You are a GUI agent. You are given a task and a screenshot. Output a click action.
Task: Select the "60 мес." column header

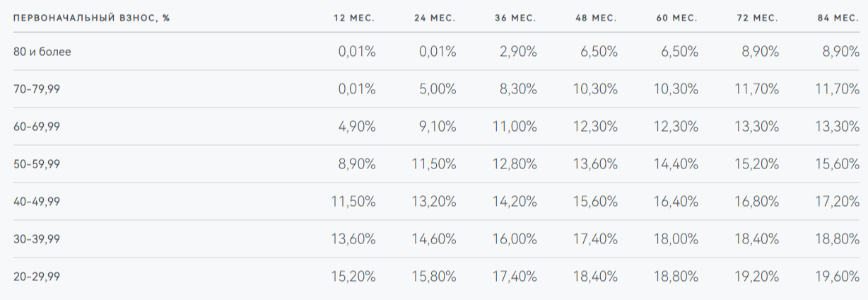tap(676, 18)
